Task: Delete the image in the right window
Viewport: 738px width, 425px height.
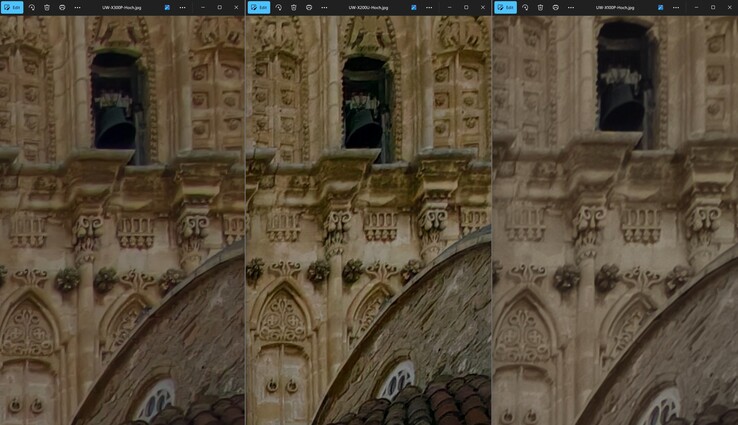Action: pyautogui.click(x=540, y=7)
